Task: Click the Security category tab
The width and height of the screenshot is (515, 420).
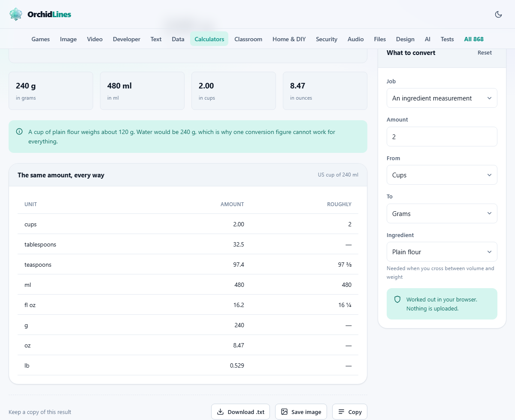Action: click(327, 39)
